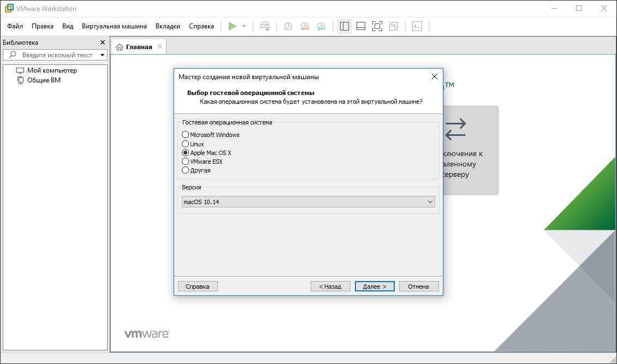Click the < Назад button
The image size is (617, 364).
point(330,287)
